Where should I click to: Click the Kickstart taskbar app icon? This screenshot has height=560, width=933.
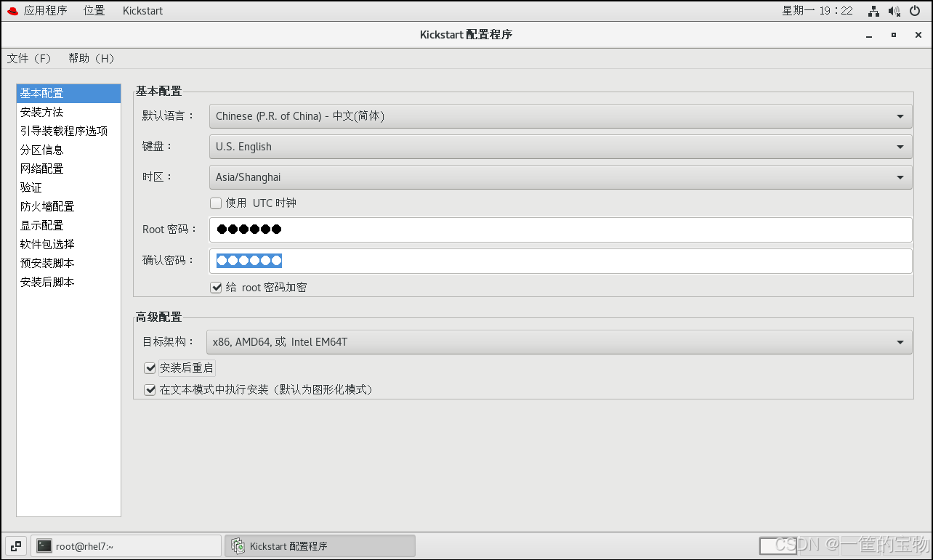click(238, 546)
